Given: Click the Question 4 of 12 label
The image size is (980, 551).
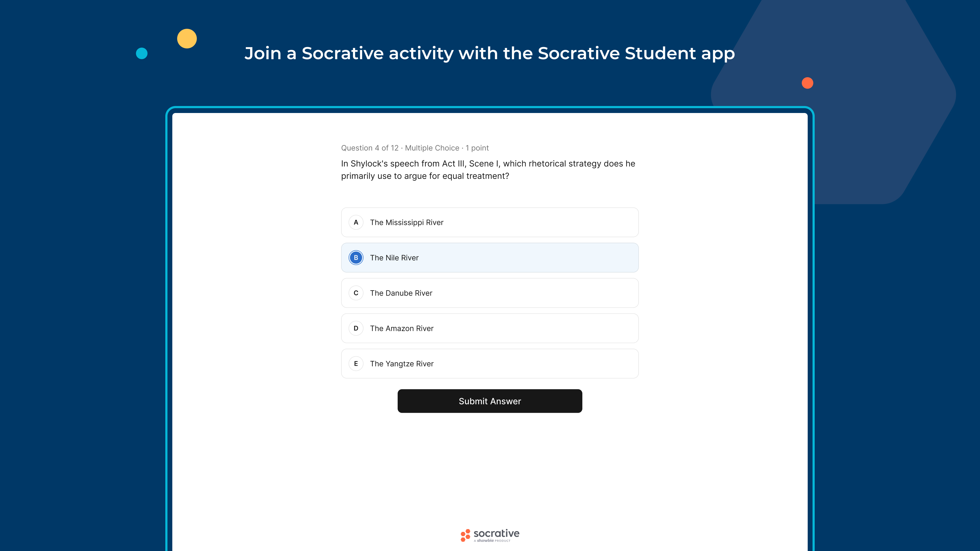Looking at the screenshot, I should pos(370,148).
